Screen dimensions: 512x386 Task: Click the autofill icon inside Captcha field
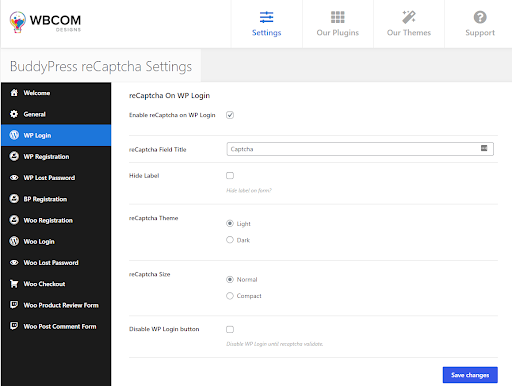pos(484,148)
